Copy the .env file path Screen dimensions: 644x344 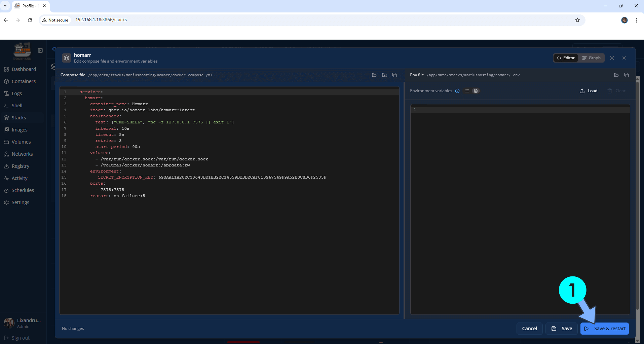click(626, 75)
